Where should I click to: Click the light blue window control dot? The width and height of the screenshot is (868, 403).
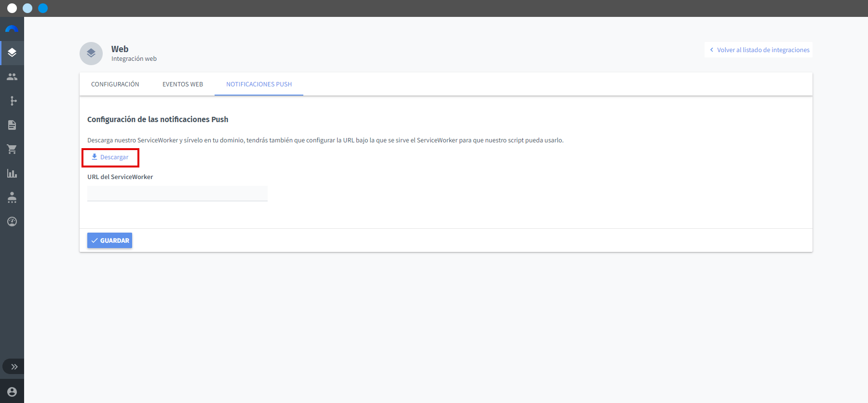point(27,8)
